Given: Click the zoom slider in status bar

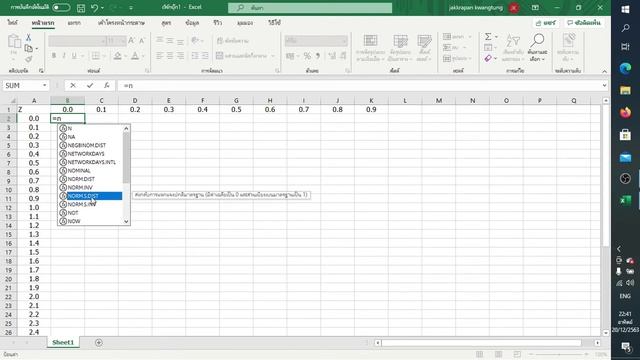Looking at the screenshot, I should click(558, 354).
